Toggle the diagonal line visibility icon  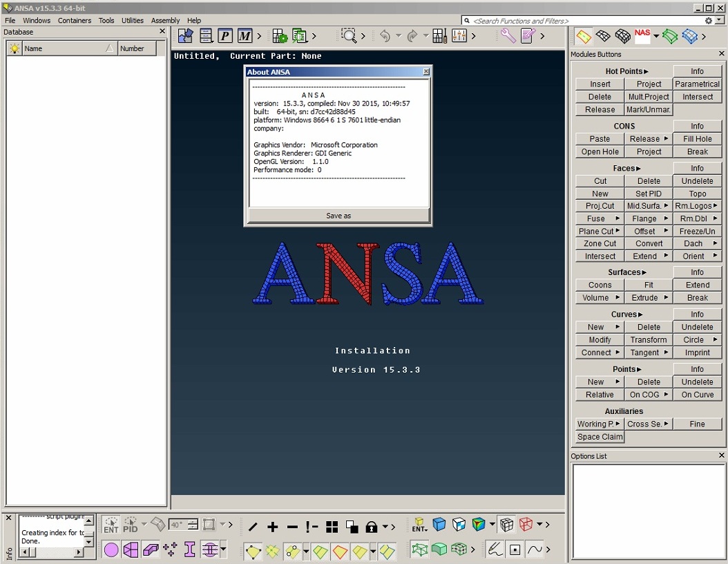click(x=253, y=527)
